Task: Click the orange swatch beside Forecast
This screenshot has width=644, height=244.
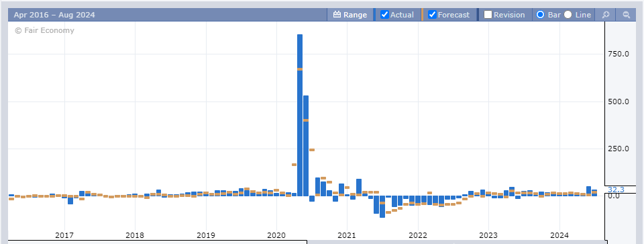Action: click(422, 15)
